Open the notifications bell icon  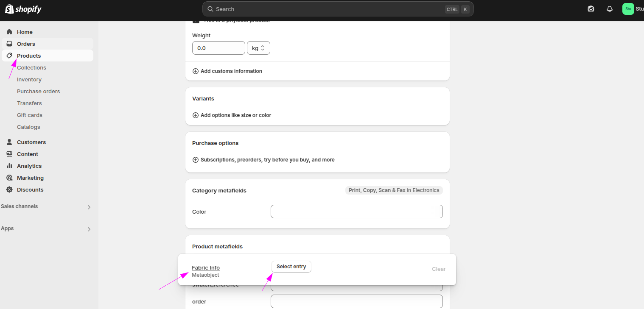pos(610,9)
